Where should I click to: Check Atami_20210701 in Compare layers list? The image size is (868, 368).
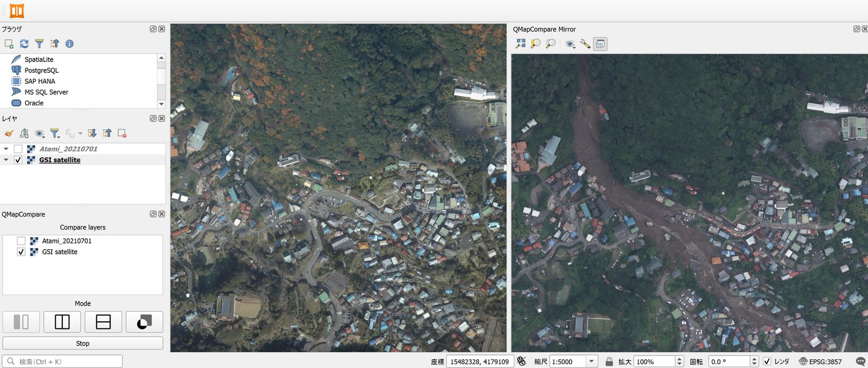click(21, 241)
